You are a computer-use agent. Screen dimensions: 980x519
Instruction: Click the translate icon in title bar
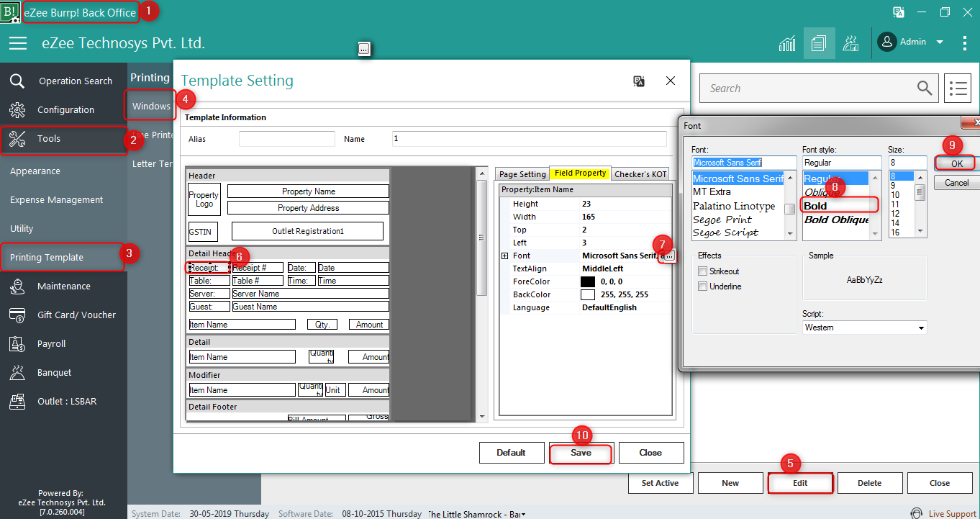click(x=899, y=12)
